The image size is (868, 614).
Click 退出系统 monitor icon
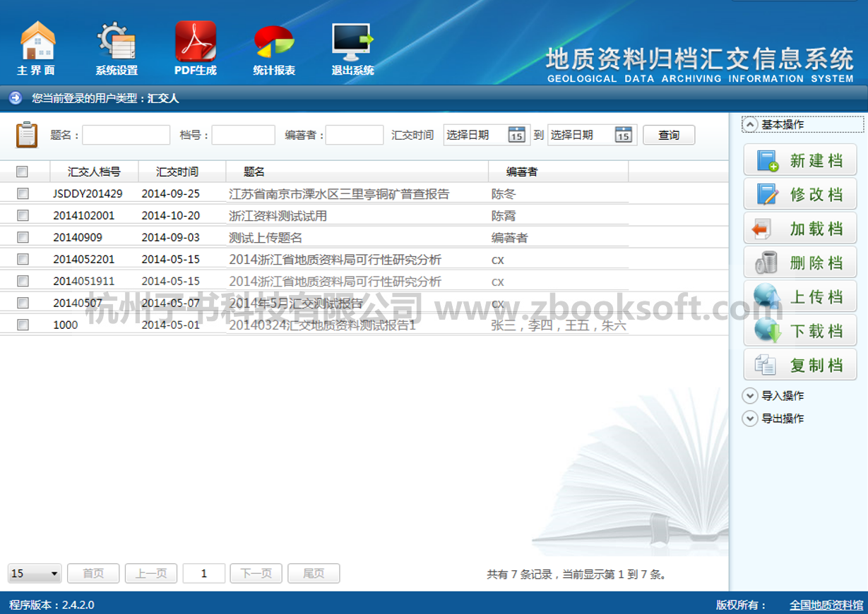[352, 42]
